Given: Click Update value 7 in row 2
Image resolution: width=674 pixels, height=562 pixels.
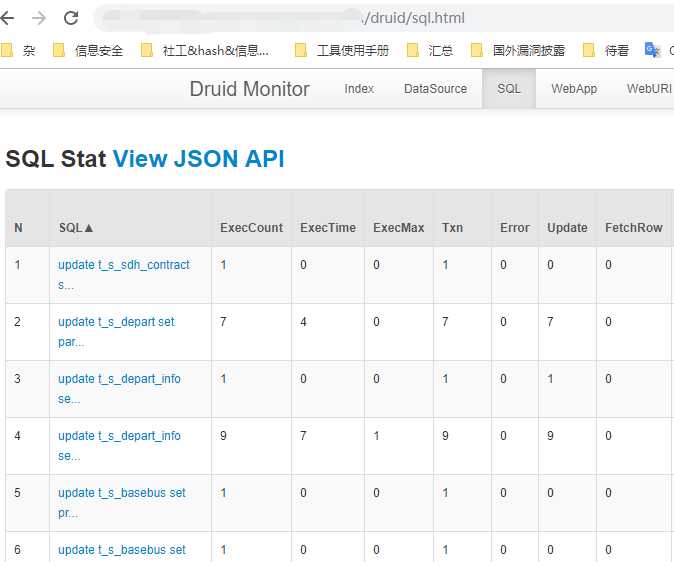Looking at the screenshot, I should tap(550, 322).
